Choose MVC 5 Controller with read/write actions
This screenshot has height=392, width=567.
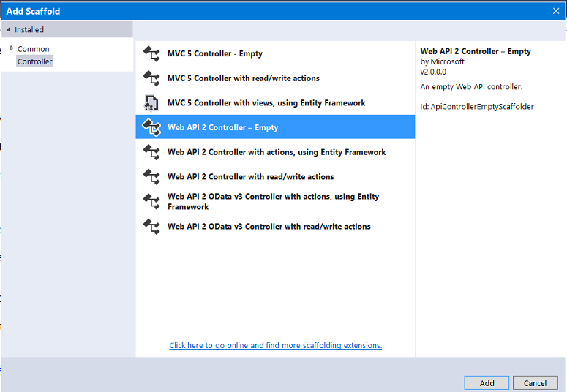(275, 78)
